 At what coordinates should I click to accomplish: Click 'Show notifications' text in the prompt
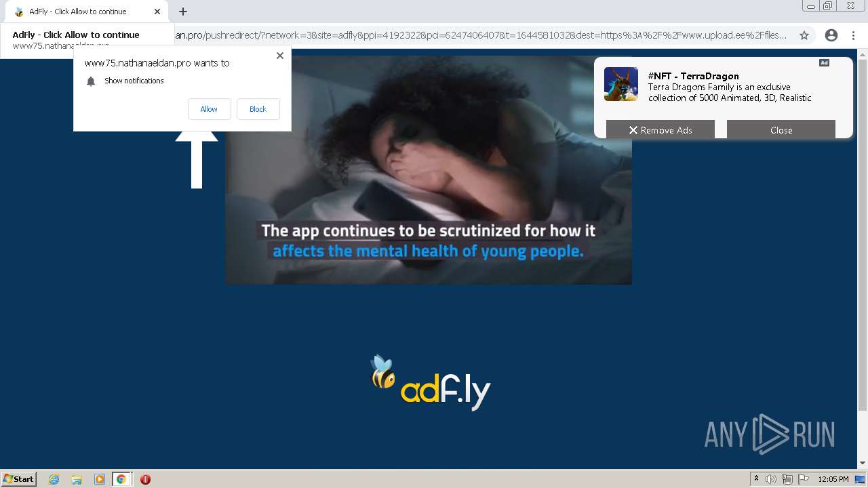pos(134,81)
